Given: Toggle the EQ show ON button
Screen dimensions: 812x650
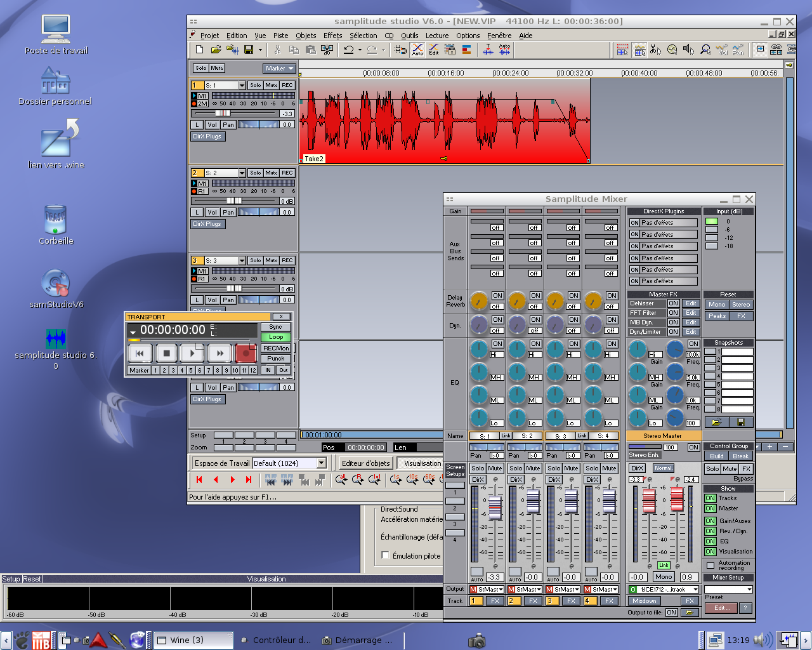Looking at the screenshot, I should [710, 541].
